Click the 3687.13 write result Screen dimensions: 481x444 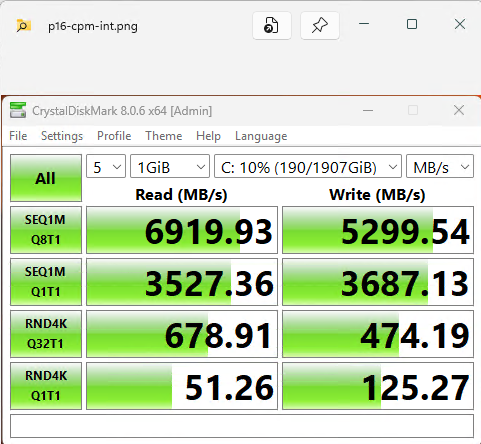tap(378, 282)
